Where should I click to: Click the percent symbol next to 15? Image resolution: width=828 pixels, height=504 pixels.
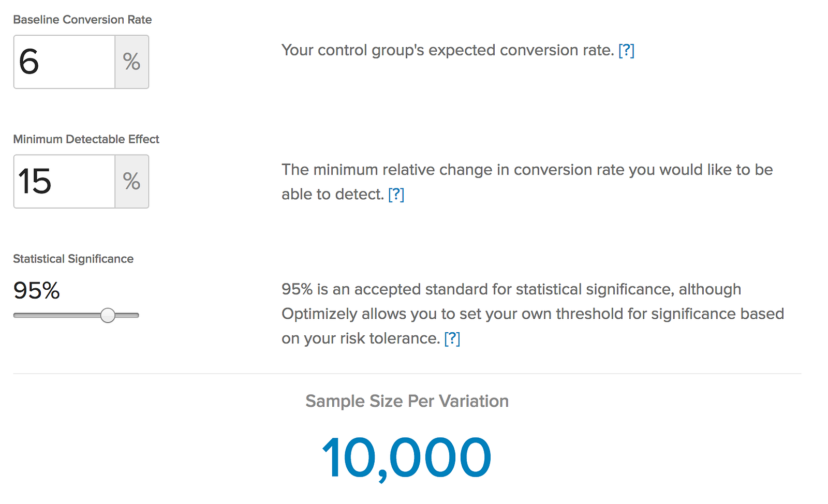point(132,182)
